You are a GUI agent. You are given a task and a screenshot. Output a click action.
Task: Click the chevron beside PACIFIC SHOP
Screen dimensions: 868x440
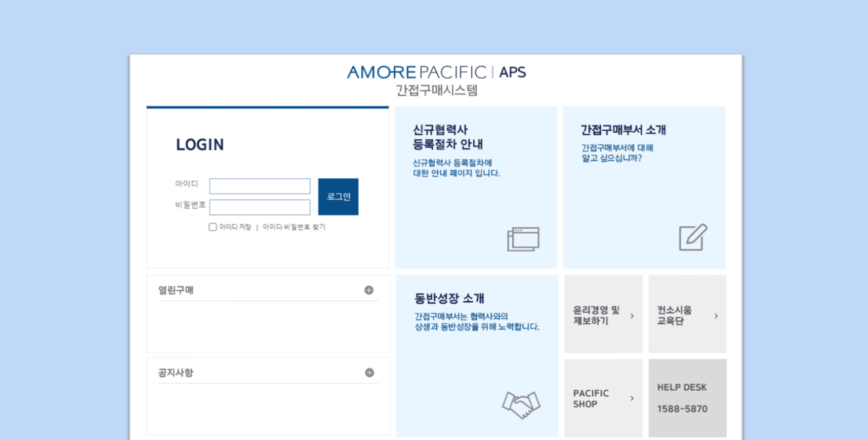point(632,398)
